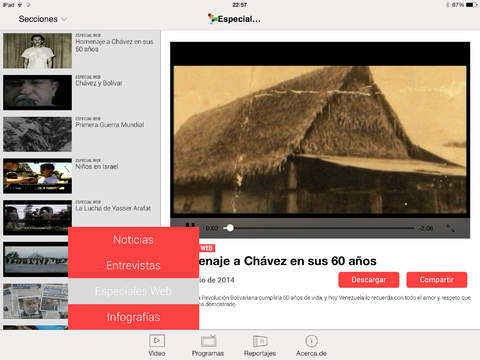Open Niños en Israel list item

point(82,176)
